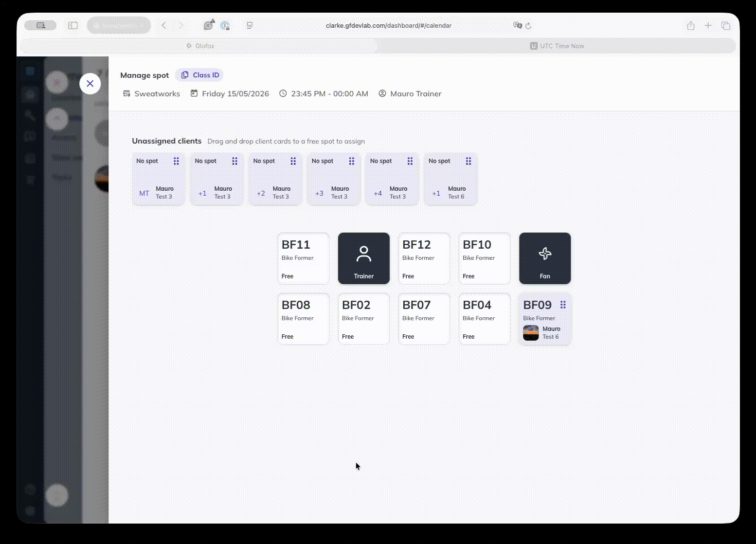The image size is (756, 544).
Task: Go back in browser history
Action: click(164, 25)
